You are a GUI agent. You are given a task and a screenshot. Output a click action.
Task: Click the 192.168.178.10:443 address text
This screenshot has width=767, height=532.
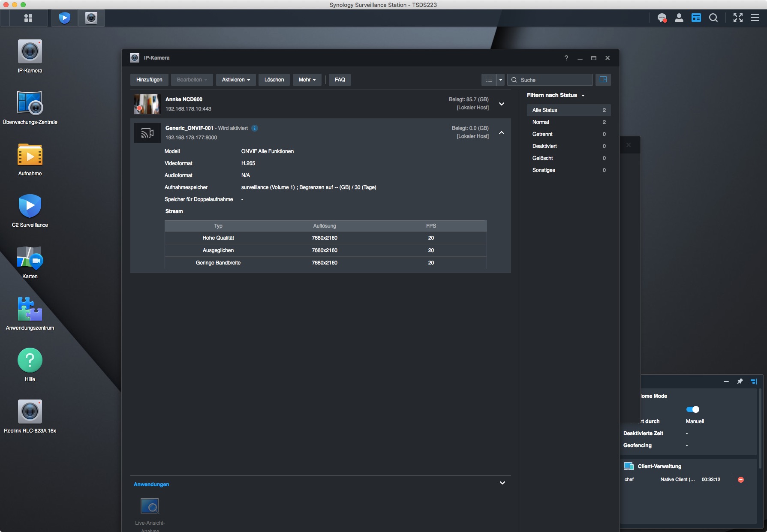coord(188,109)
